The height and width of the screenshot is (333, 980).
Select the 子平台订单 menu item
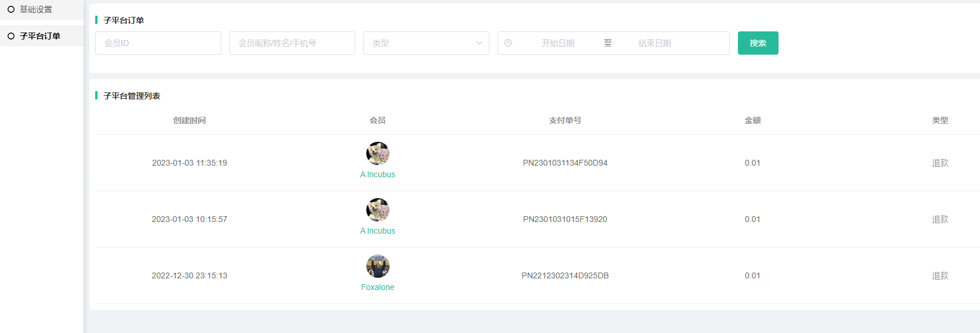(40, 36)
